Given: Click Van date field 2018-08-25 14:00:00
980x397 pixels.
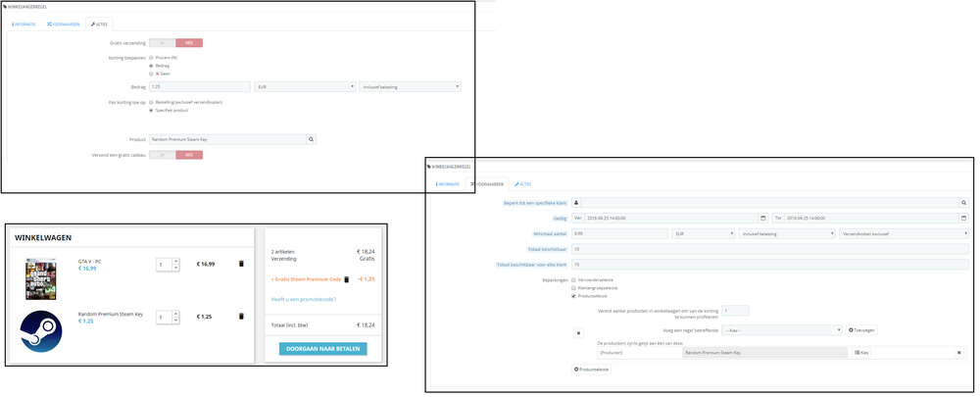Looking at the screenshot, I should pos(672,219).
